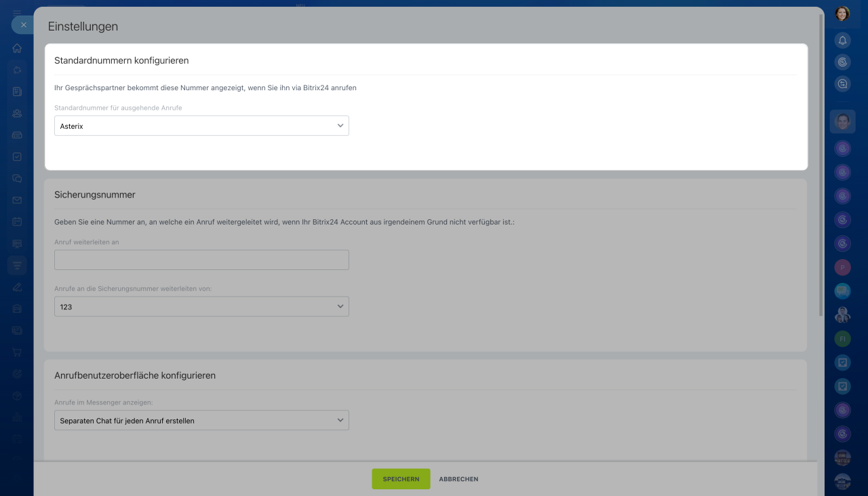Open notifications bell in right panel
This screenshot has height=496, width=868.
pyautogui.click(x=842, y=41)
